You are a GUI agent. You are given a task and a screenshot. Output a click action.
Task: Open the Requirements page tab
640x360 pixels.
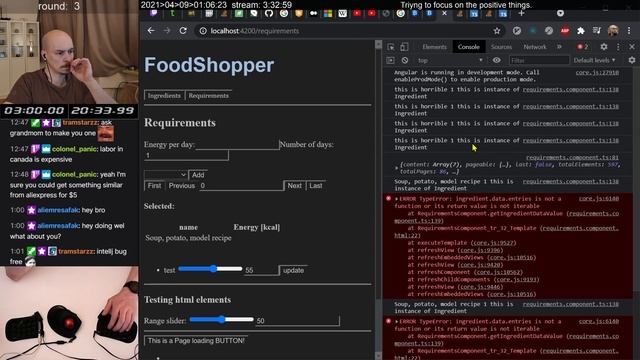[x=209, y=96]
